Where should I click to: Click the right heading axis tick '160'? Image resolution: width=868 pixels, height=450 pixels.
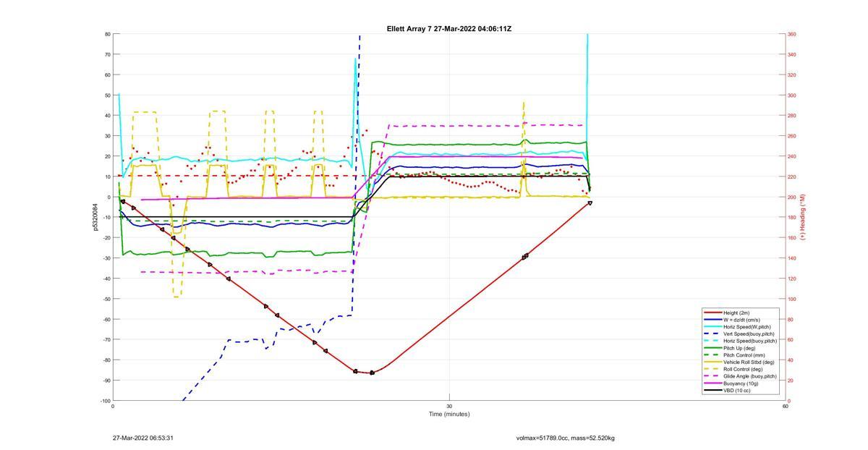(792, 238)
